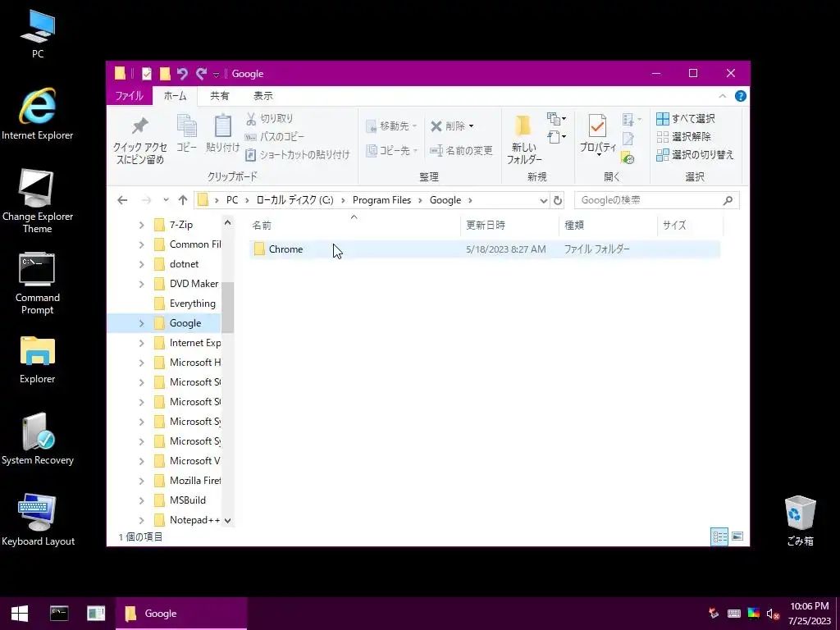Click the Help question mark icon
Screen dimensions: 840x630
[741, 96]
